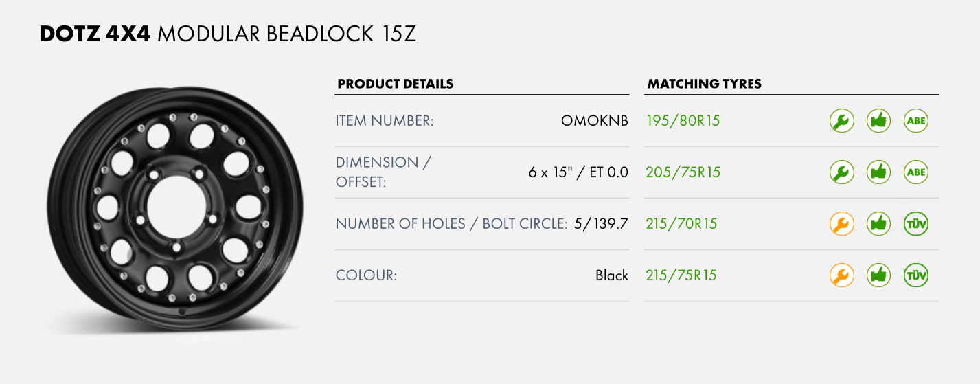Select the 215/70R15 matching tyre
Screen dimensions: 980x384
681,224
